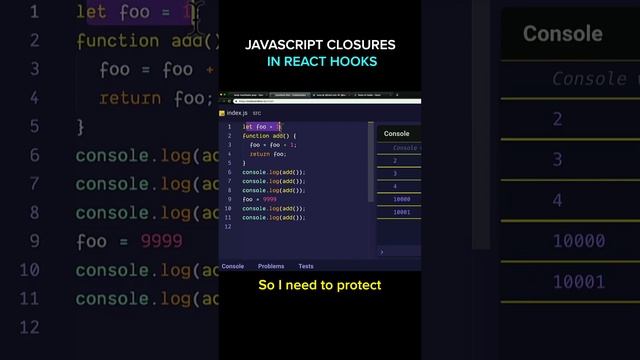Click the Console panel heading in small editor
This screenshot has height=360, width=640.
[x=396, y=133]
